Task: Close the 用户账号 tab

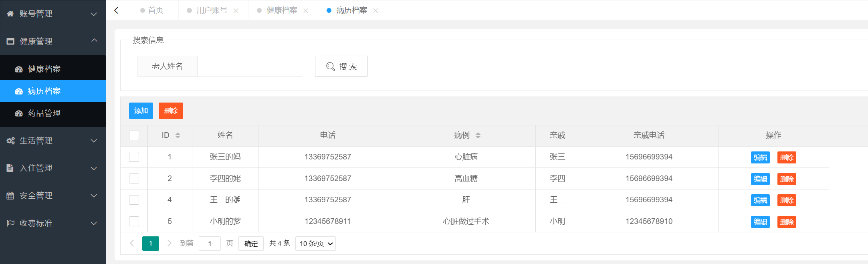Action: pyautogui.click(x=236, y=11)
